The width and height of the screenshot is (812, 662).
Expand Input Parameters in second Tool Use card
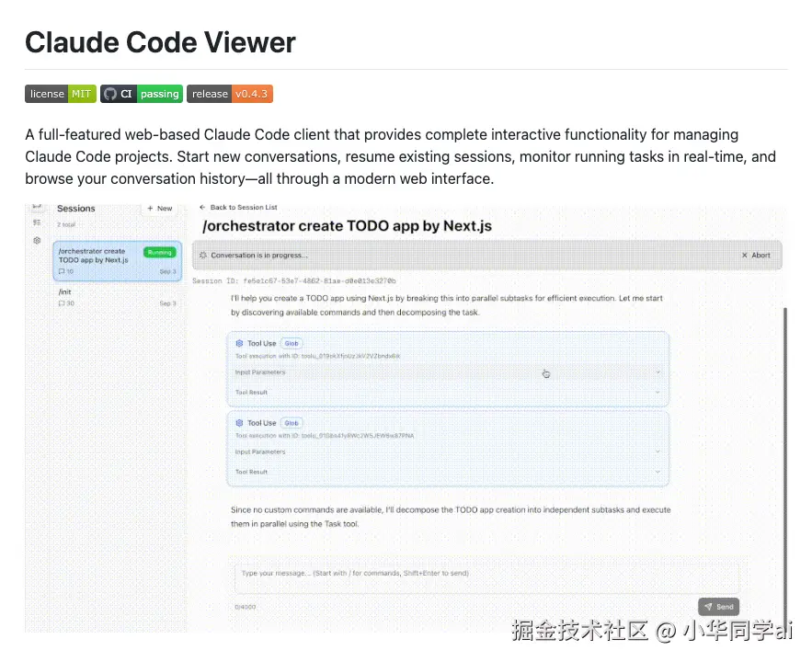click(448, 451)
